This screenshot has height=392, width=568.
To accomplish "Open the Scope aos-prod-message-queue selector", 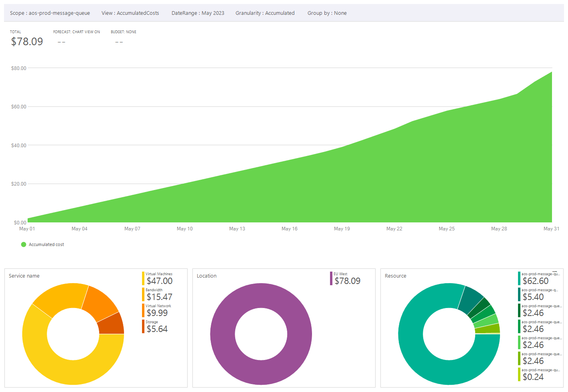I will click(50, 13).
